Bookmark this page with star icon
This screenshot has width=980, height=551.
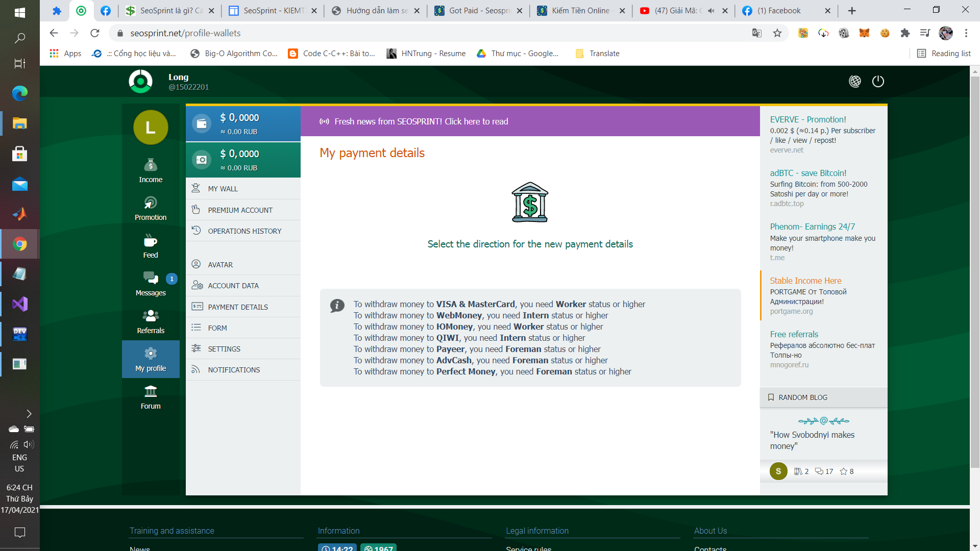pyautogui.click(x=777, y=33)
